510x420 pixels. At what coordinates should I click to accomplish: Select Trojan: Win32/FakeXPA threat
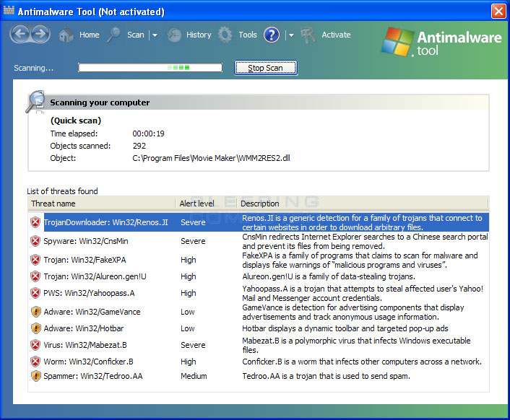click(x=85, y=261)
